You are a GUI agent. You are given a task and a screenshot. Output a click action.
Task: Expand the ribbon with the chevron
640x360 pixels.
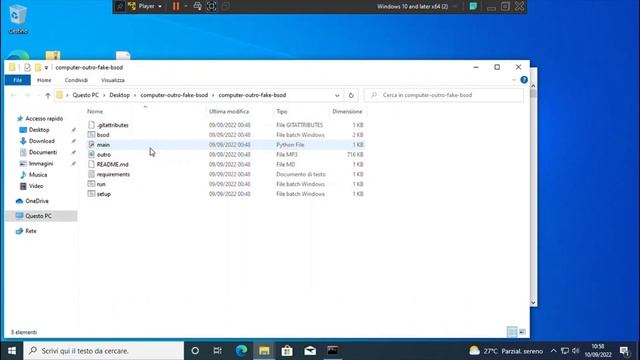(x=514, y=80)
